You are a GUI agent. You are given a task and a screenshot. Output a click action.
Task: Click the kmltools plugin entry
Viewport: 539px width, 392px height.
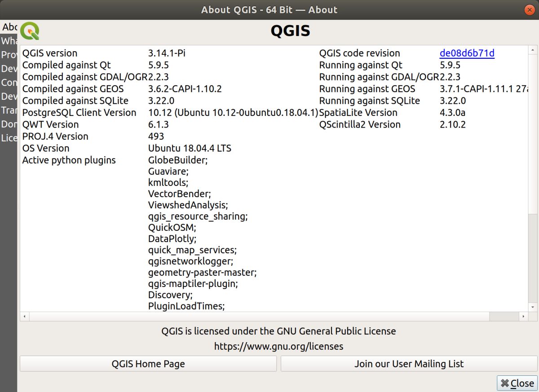168,183
